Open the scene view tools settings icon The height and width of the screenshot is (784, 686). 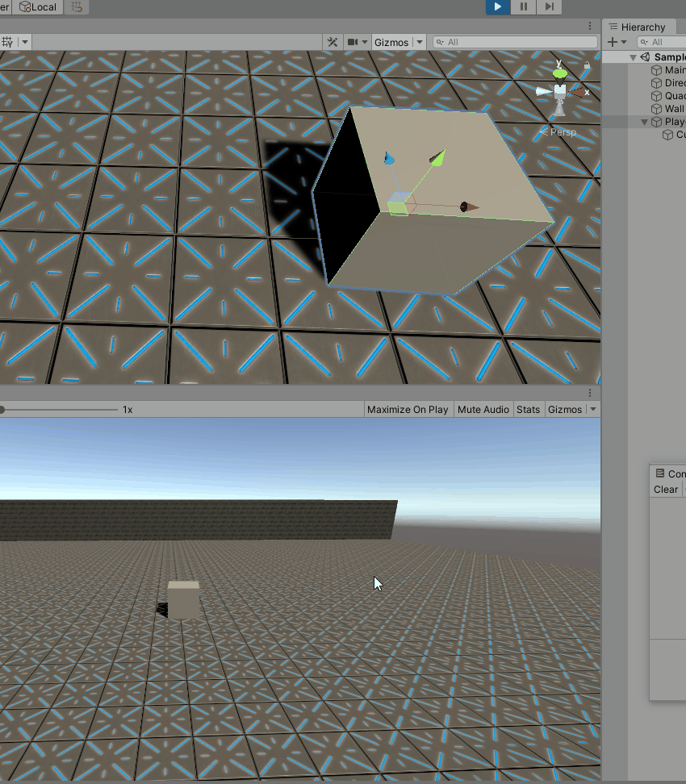coord(332,42)
